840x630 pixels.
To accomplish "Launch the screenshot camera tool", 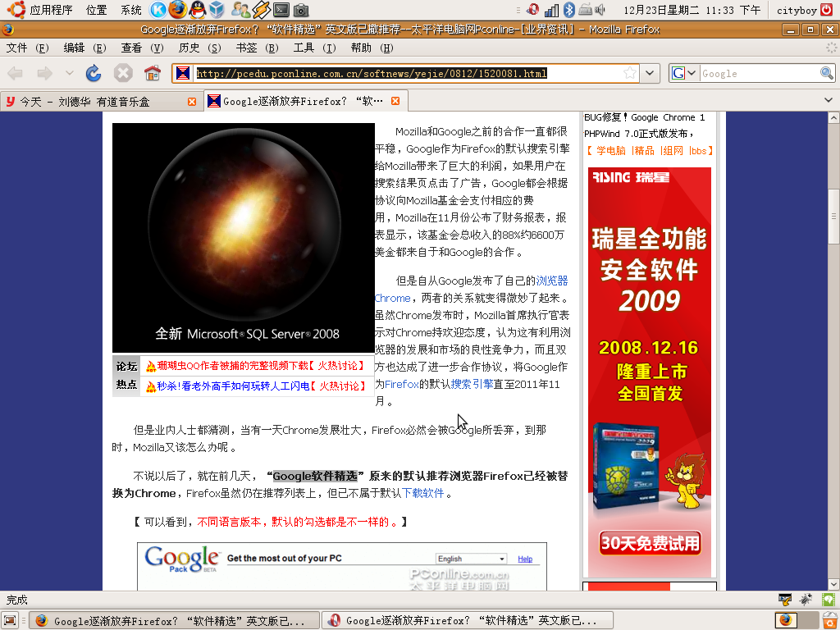I will pos(301,10).
